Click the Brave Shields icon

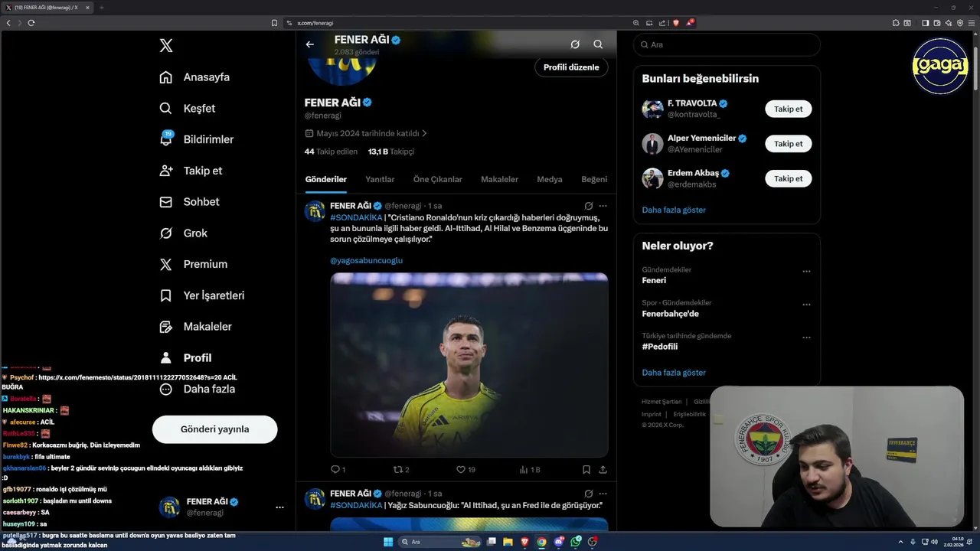[676, 23]
